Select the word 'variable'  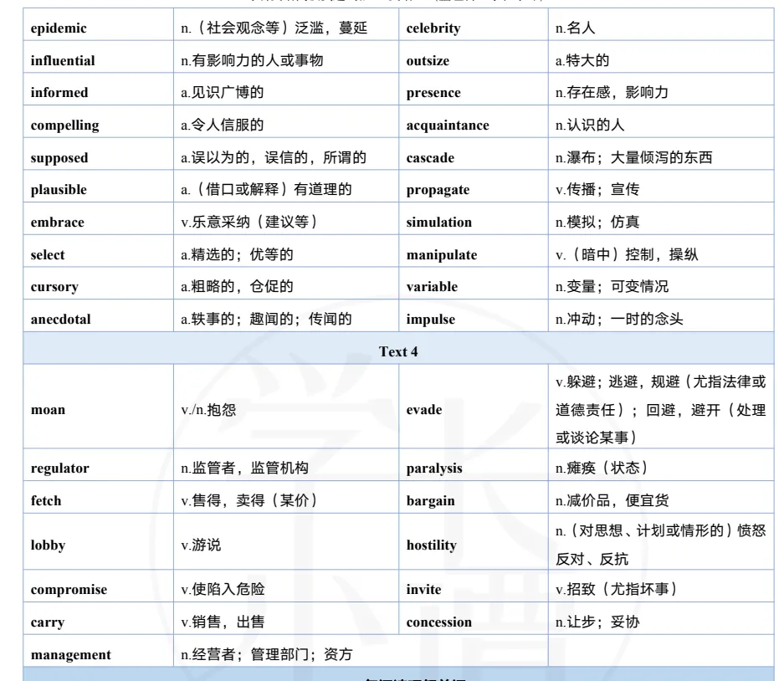[x=432, y=286]
